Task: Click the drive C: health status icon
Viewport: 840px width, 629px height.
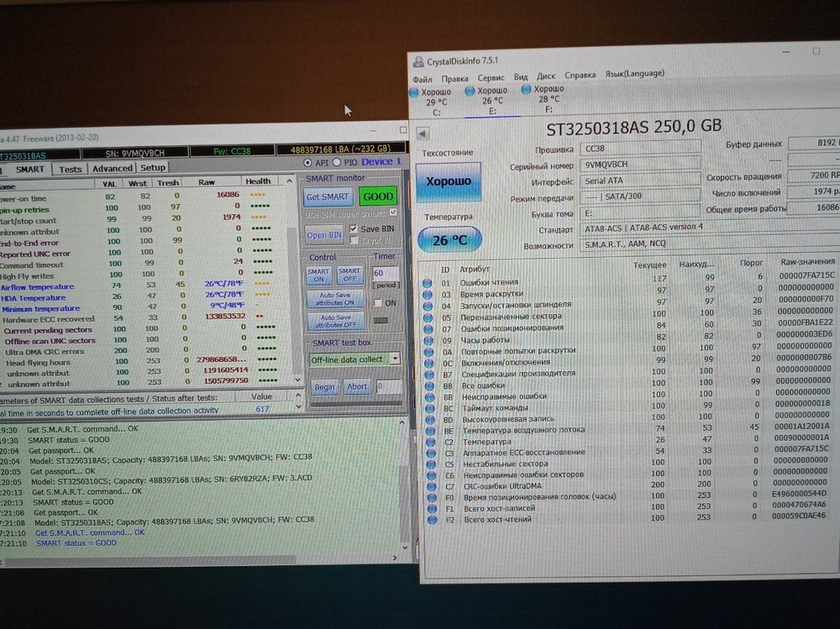Action: (412, 90)
